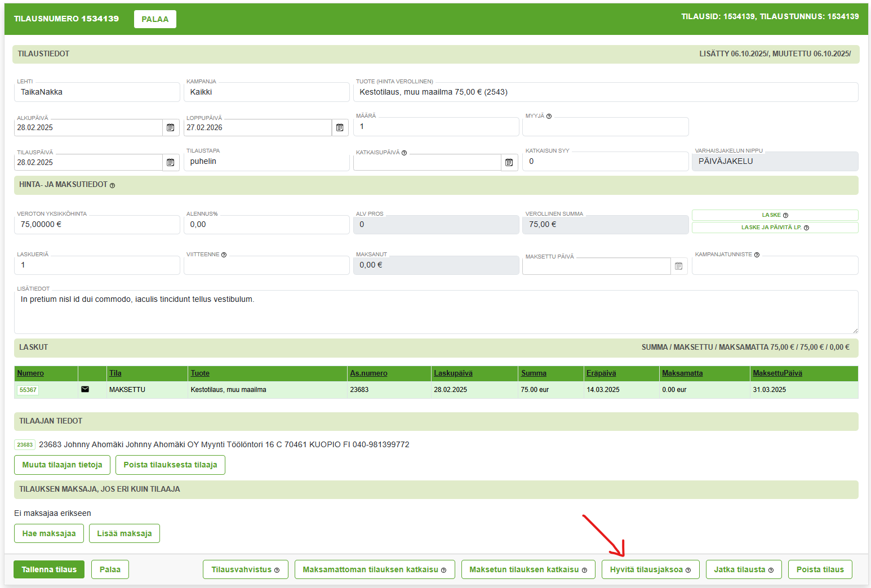
Task: Open customer 23683 badge link
Action: [x=25, y=445]
